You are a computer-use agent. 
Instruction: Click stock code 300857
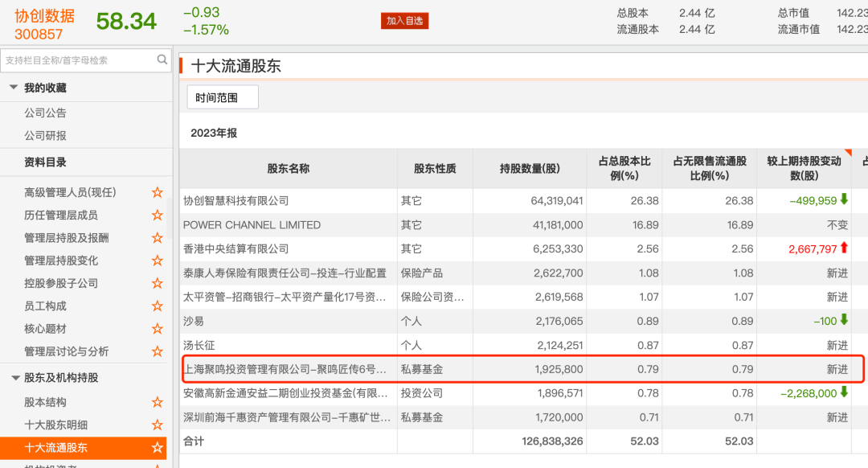[39, 35]
